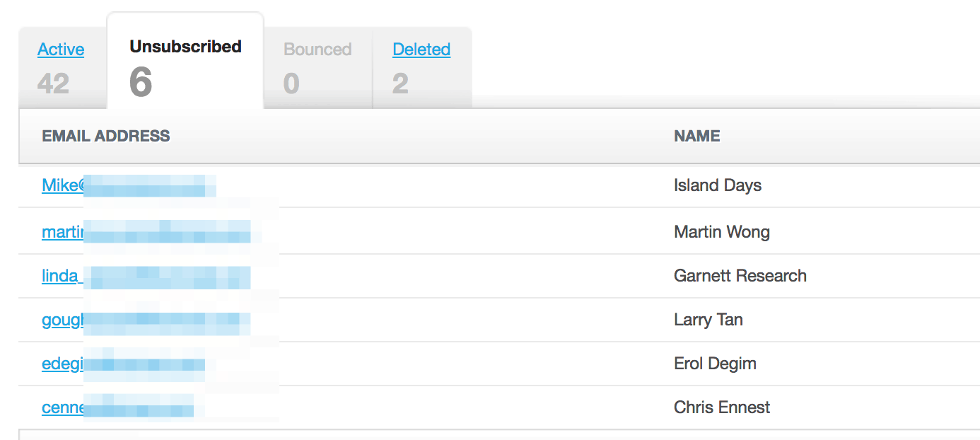Image resolution: width=980 pixels, height=440 pixels.
Task: Click the edegi email address link
Action: pyautogui.click(x=124, y=364)
